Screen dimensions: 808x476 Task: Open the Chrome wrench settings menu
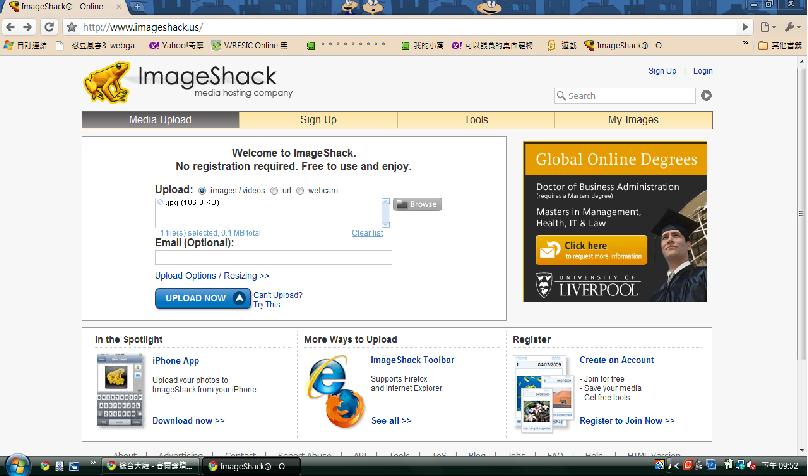coord(792,27)
